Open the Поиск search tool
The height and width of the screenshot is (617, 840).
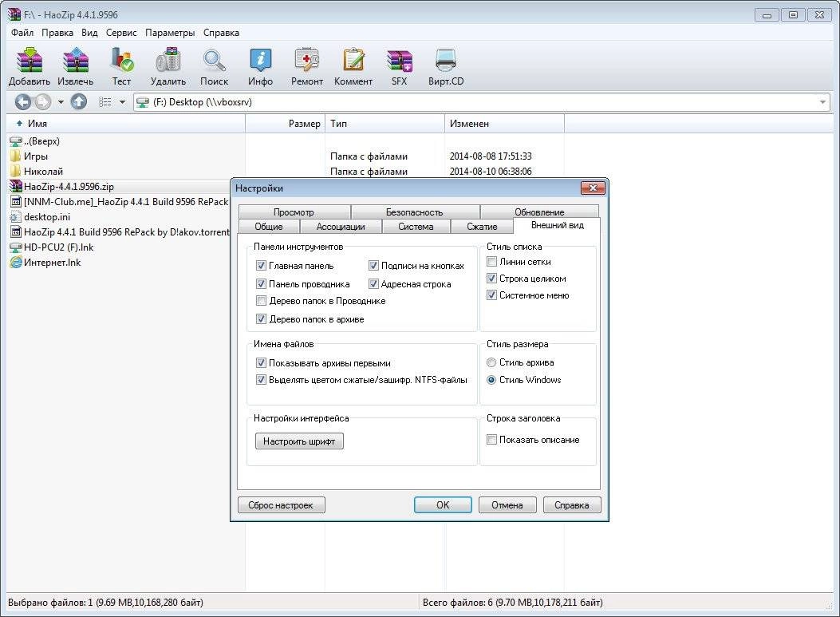point(215,60)
